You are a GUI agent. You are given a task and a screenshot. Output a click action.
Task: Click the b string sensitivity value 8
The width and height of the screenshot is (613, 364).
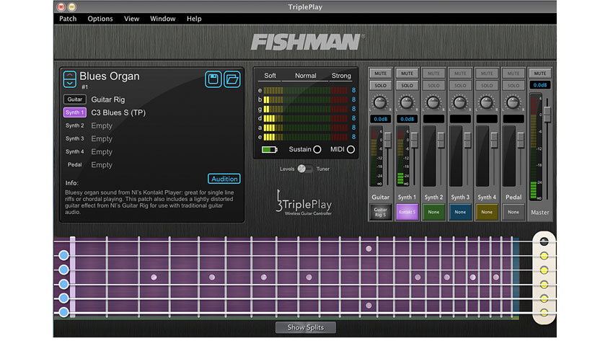click(x=353, y=99)
